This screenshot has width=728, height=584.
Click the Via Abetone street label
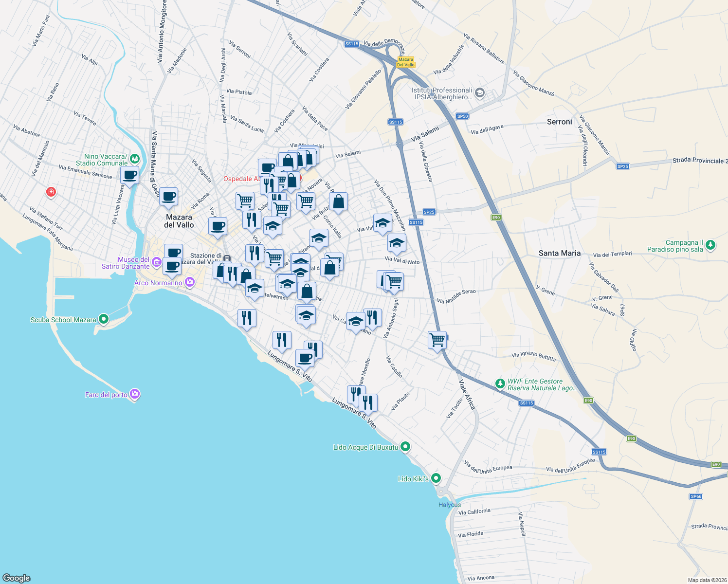tap(27, 131)
